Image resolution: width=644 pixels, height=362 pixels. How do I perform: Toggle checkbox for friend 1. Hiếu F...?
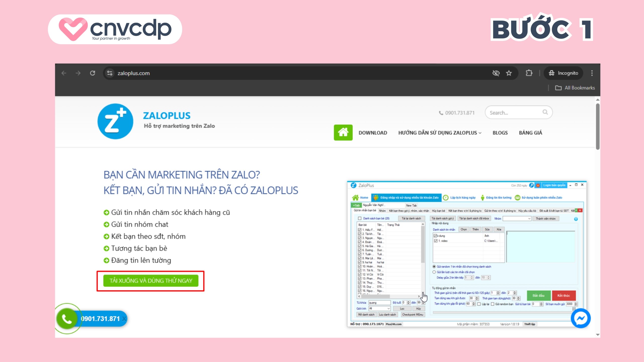[x=360, y=230]
